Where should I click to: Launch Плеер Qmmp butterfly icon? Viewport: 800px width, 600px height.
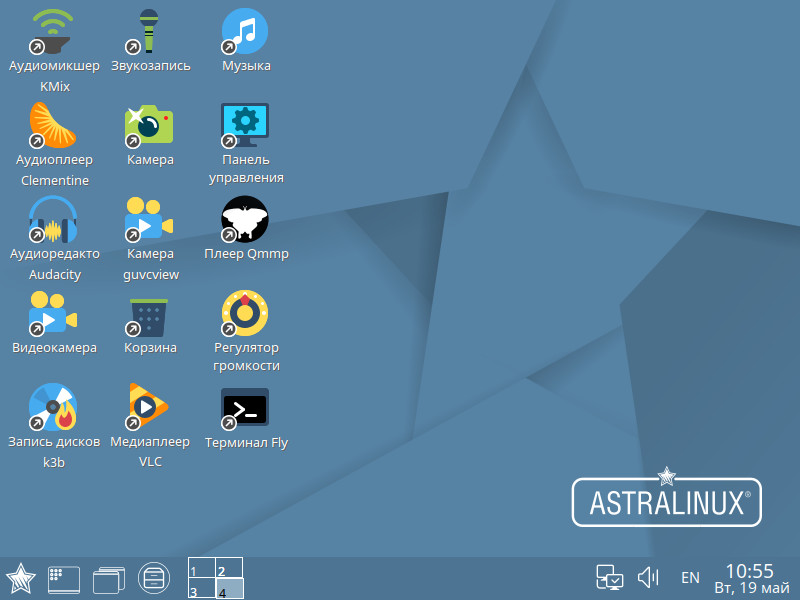pyautogui.click(x=245, y=219)
